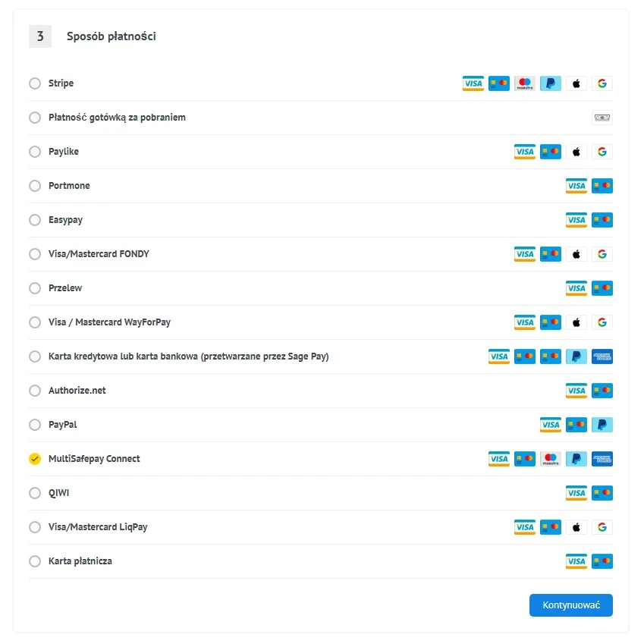Image resolution: width=644 pixels, height=644 pixels.
Task: Click the Mastercard icon in the QIWI row
Action: pos(602,493)
